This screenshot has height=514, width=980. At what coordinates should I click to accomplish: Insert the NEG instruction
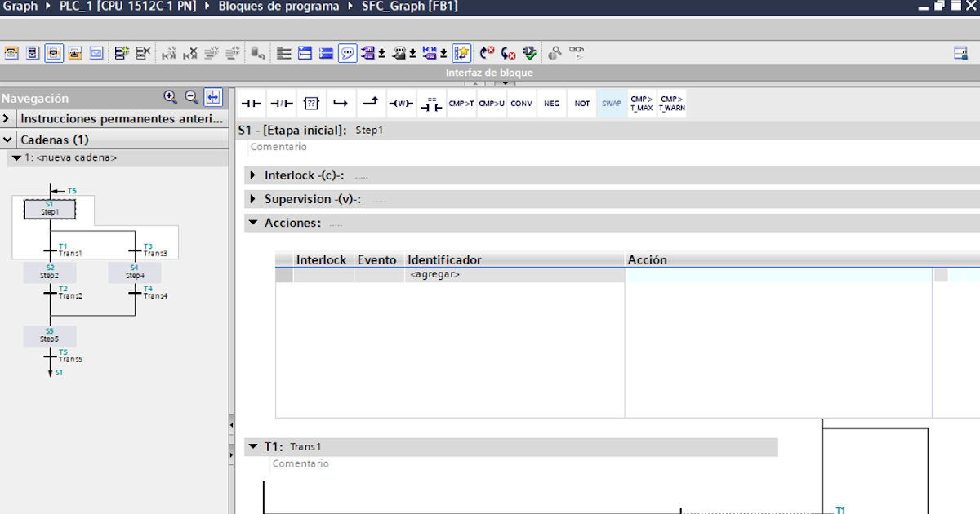551,103
